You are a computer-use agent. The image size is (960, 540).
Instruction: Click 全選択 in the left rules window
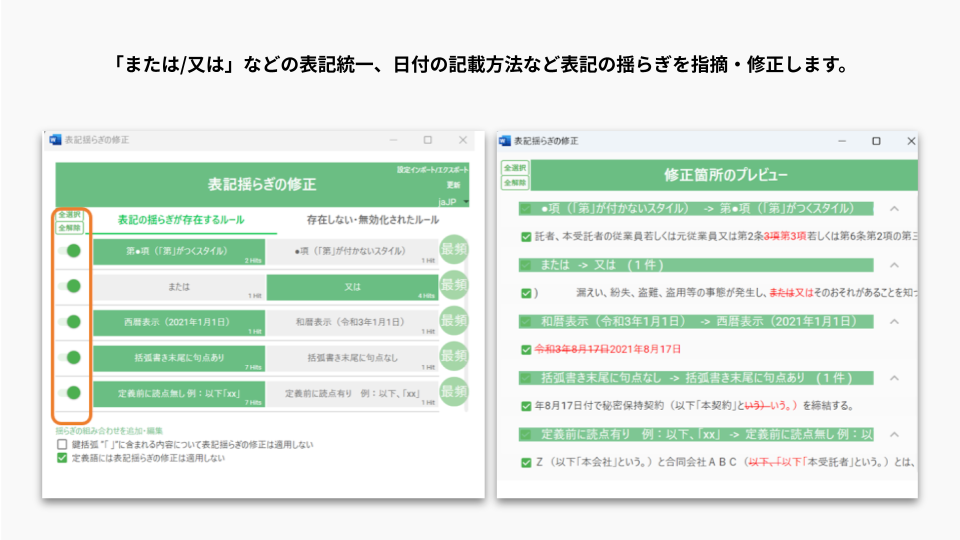pyautogui.click(x=69, y=215)
